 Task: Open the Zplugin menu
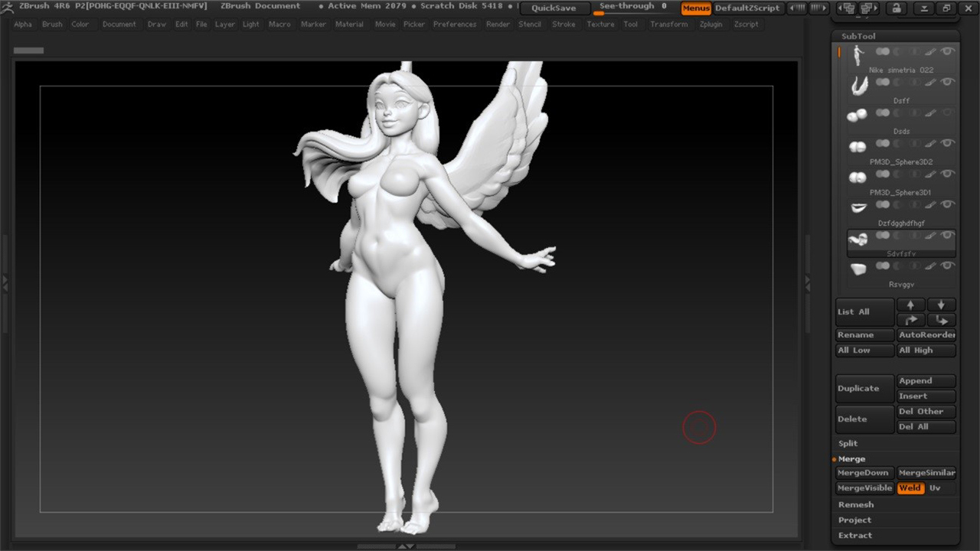pyautogui.click(x=711, y=24)
